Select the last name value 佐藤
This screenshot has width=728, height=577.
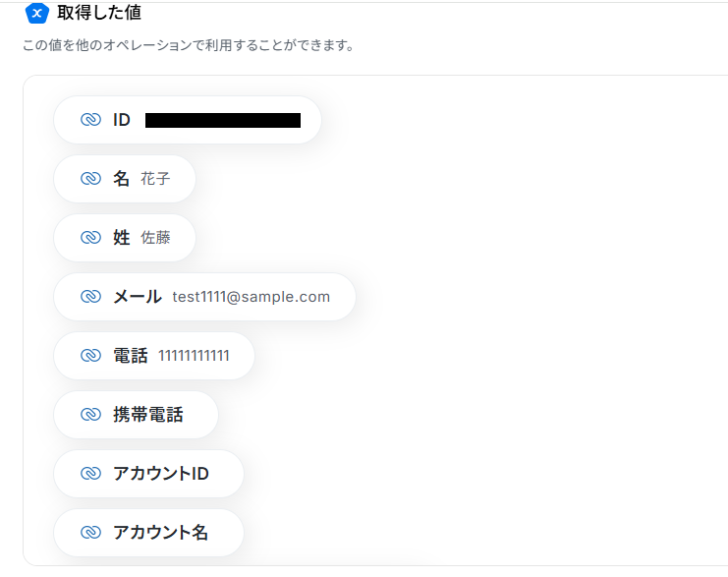click(155, 238)
